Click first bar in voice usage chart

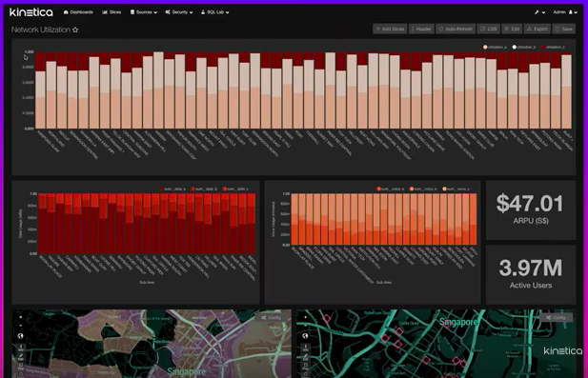294,219
